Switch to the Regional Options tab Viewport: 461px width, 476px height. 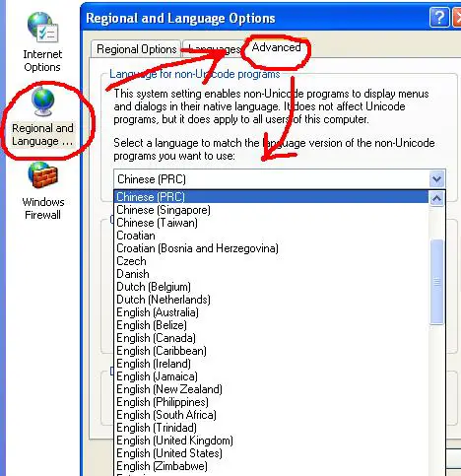pyautogui.click(x=136, y=49)
